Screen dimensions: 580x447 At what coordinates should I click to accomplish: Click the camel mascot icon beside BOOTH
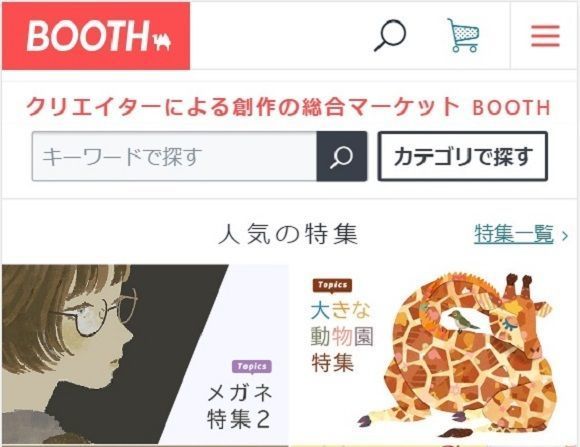click(163, 41)
